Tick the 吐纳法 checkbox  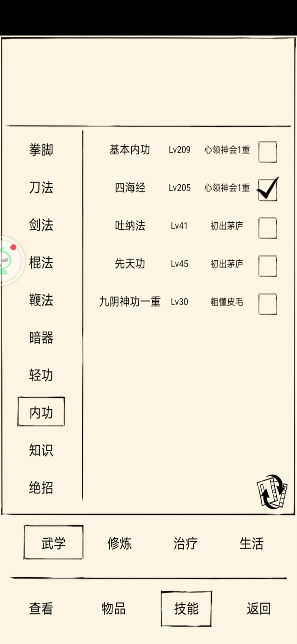pyautogui.click(x=267, y=228)
